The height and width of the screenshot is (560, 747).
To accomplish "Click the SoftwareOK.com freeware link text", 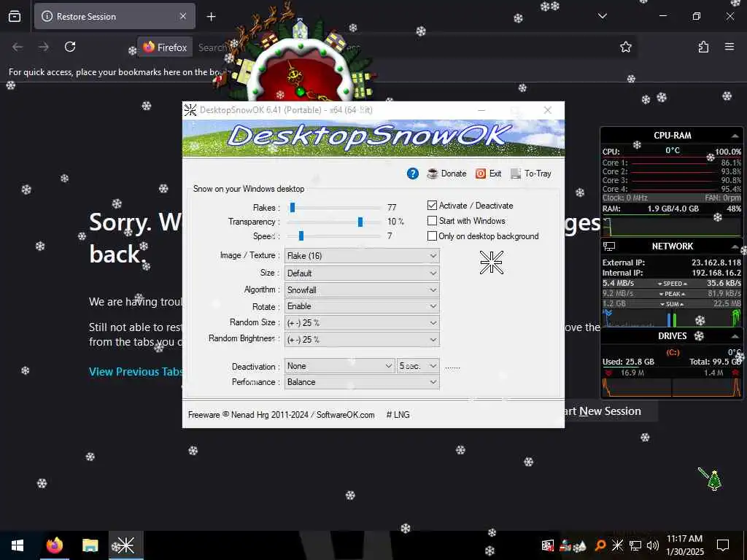I will pyautogui.click(x=345, y=415).
